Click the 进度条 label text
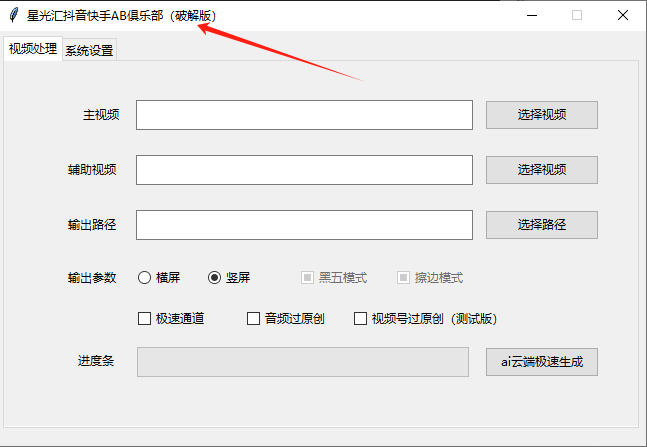This screenshot has width=647, height=447. pos(96,361)
